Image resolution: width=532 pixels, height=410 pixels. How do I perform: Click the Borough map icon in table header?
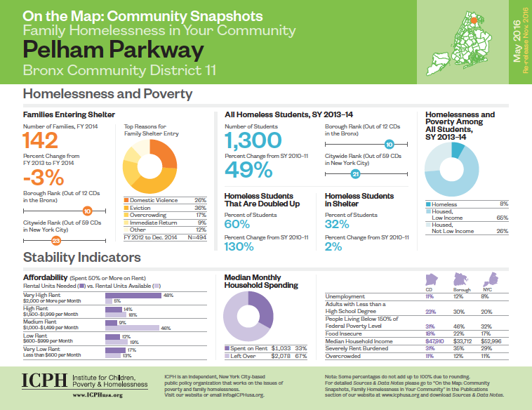point(460,279)
